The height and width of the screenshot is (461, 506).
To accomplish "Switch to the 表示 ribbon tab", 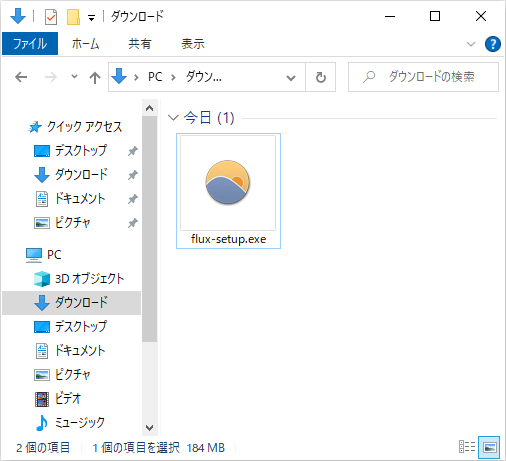I will (x=193, y=44).
